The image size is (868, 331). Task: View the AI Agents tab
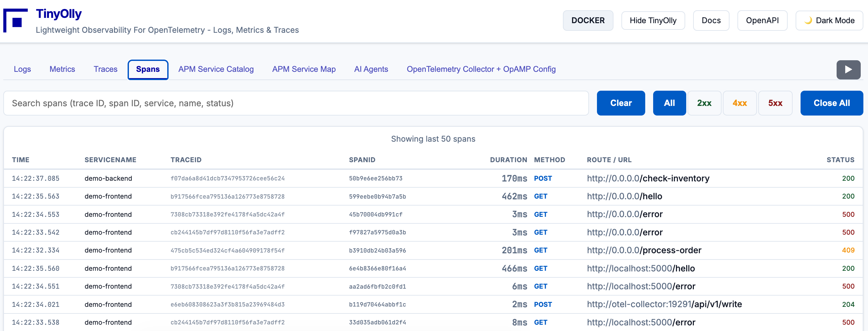371,69
